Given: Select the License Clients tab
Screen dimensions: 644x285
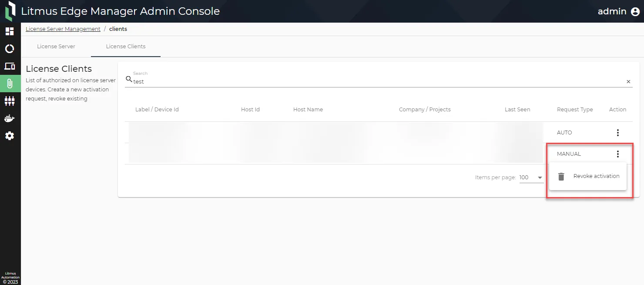Looking at the screenshot, I should coord(126,47).
